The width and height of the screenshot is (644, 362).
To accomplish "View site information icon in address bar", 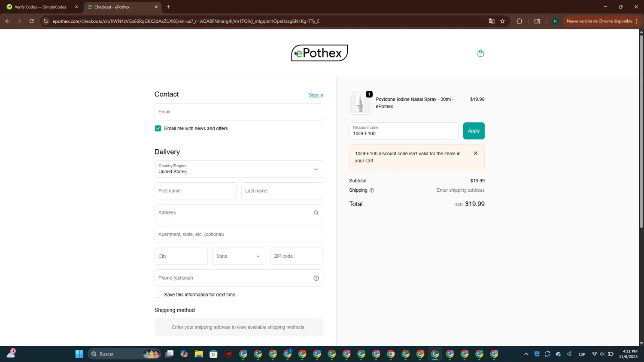I will click(x=46, y=21).
